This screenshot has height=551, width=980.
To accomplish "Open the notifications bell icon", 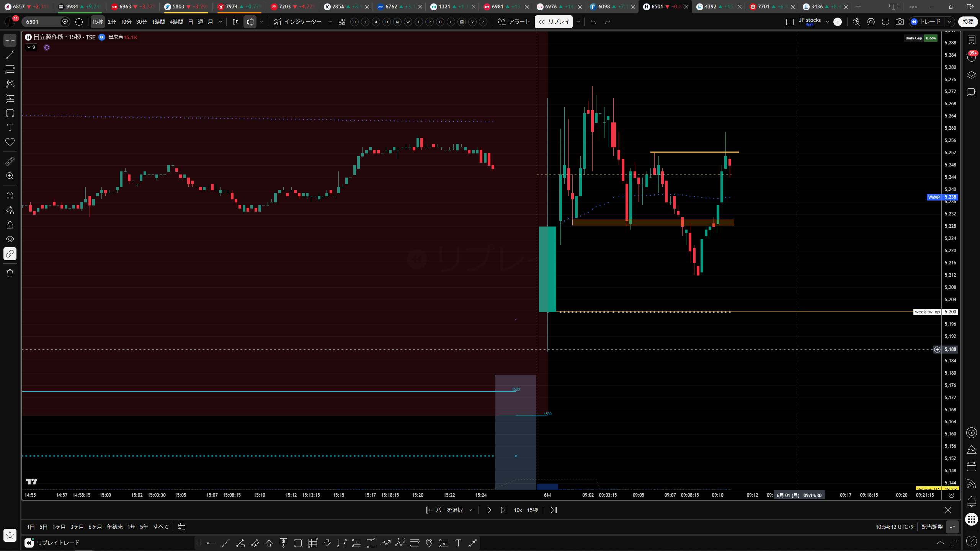I will 972,501.
